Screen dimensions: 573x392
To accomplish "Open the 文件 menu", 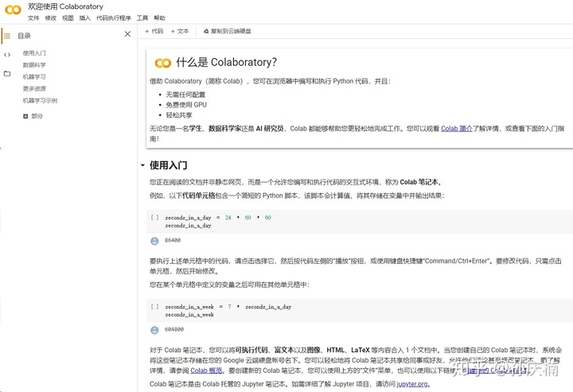I will (33, 17).
